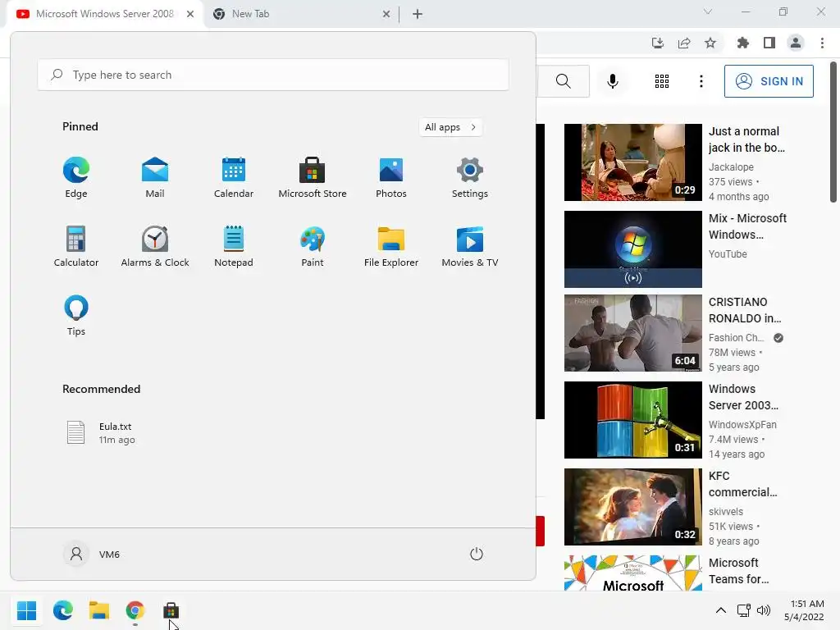Launch the Photos app
The width and height of the screenshot is (840, 630).
[391, 178]
